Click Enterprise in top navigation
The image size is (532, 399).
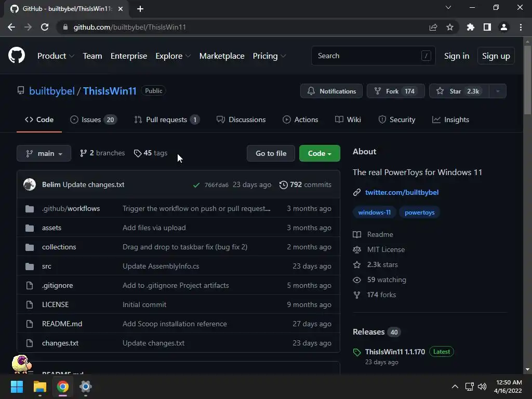tap(129, 56)
